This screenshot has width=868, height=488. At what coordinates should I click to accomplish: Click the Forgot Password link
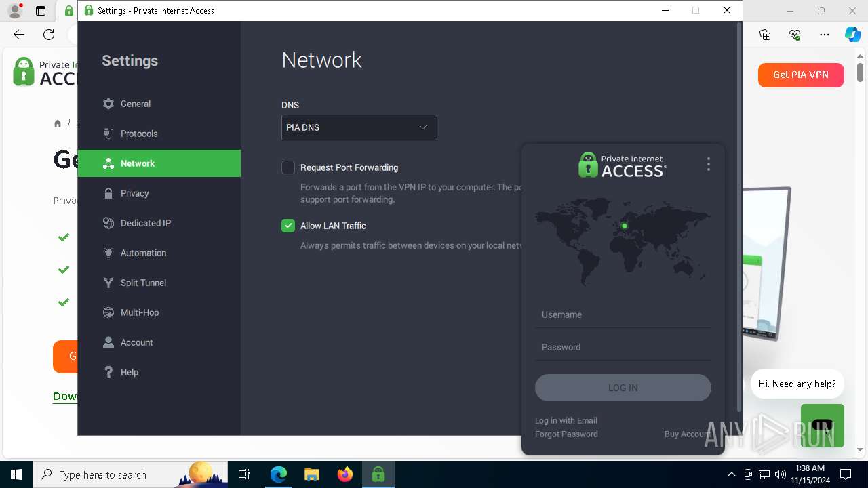tap(566, 434)
